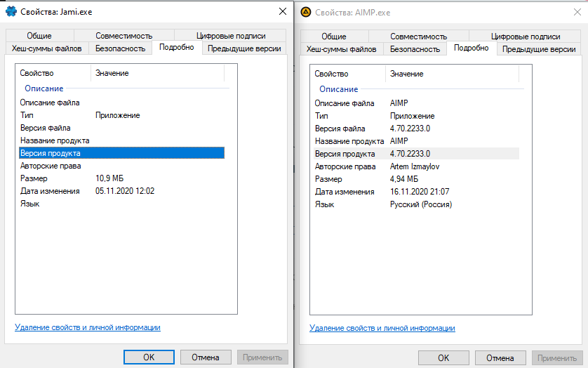
Task: Select Авторские права row in AIMP.exe list
Action: tap(416, 166)
